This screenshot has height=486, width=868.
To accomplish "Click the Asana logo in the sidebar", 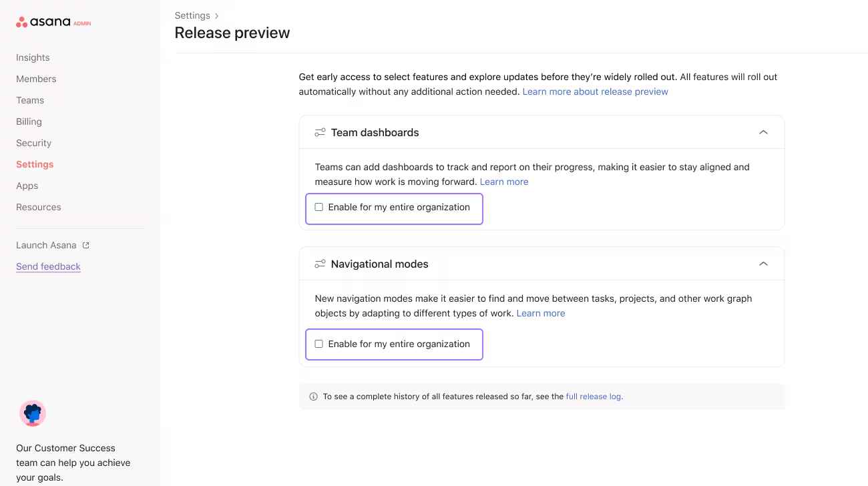I will tap(46, 22).
